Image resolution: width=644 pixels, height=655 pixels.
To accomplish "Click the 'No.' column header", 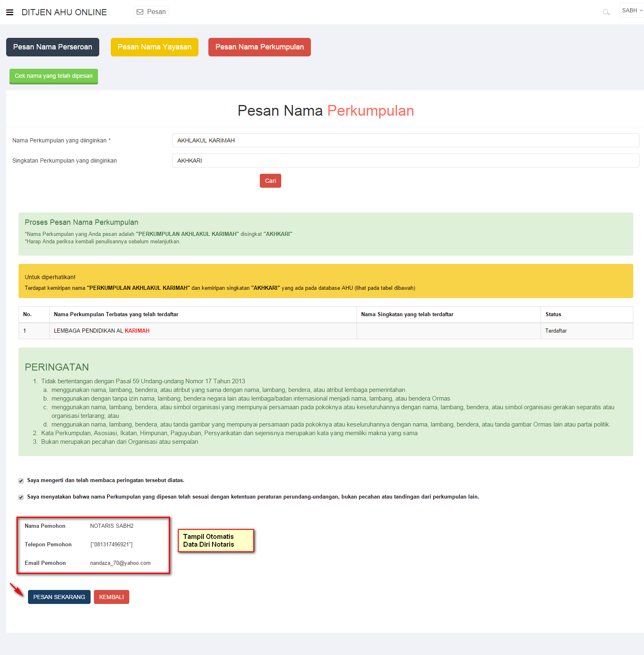I will pyautogui.click(x=34, y=315).
